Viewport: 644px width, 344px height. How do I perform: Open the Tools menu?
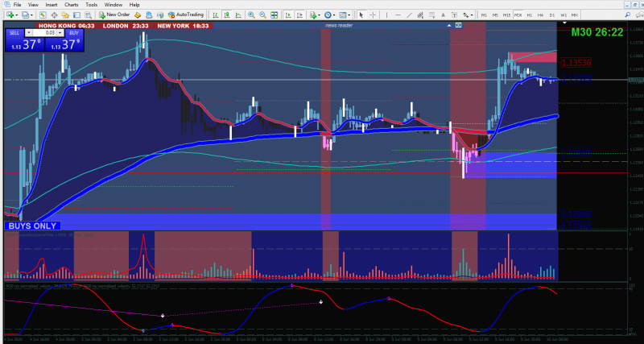click(91, 5)
